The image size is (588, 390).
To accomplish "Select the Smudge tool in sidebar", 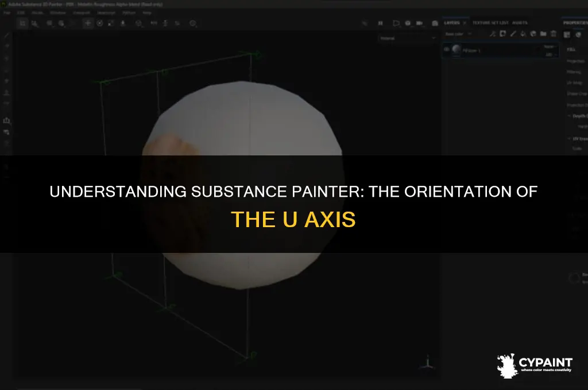I will click(x=6, y=81).
